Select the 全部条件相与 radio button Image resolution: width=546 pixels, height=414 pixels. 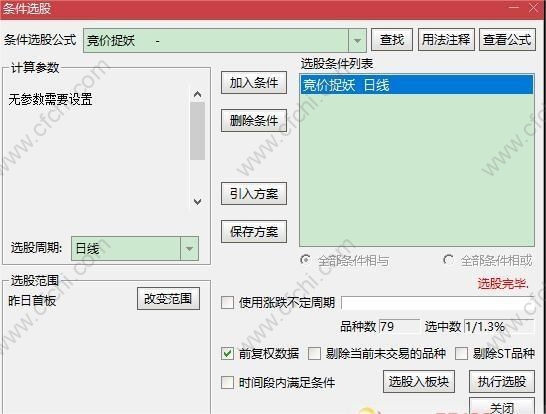coord(305,260)
